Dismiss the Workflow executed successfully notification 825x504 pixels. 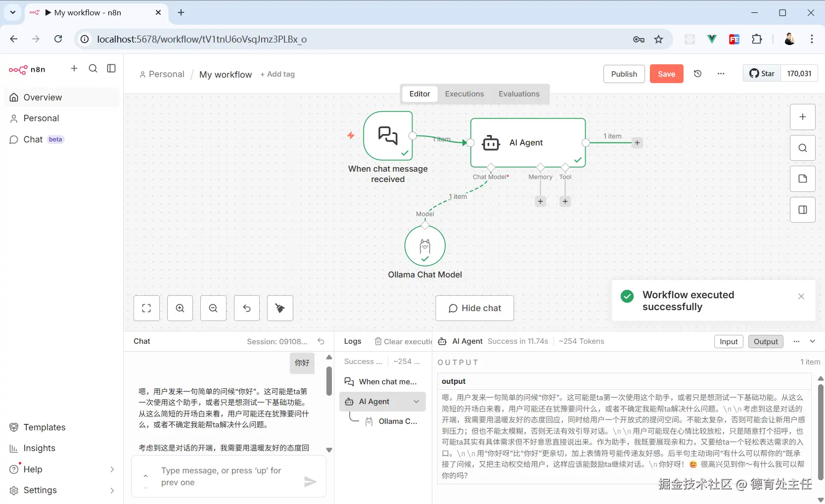pyautogui.click(x=801, y=296)
